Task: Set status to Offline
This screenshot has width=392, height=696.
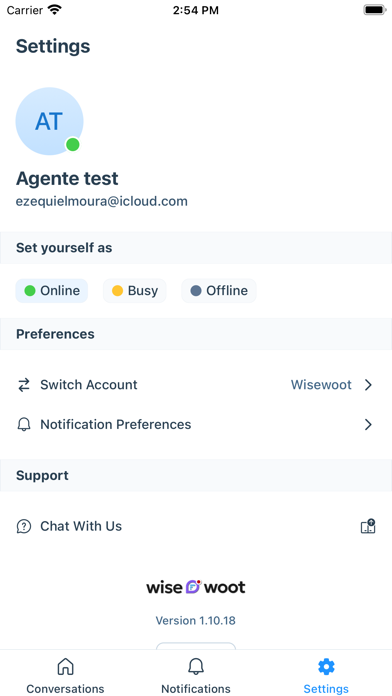Action: click(219, 291)
